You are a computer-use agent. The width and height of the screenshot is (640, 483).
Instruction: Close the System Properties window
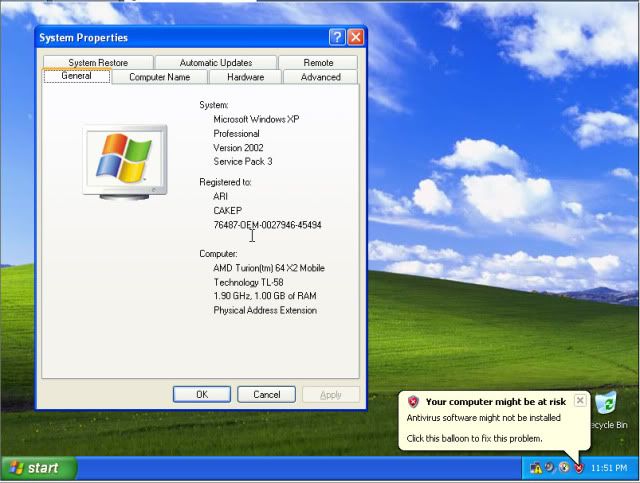point(356,37)
